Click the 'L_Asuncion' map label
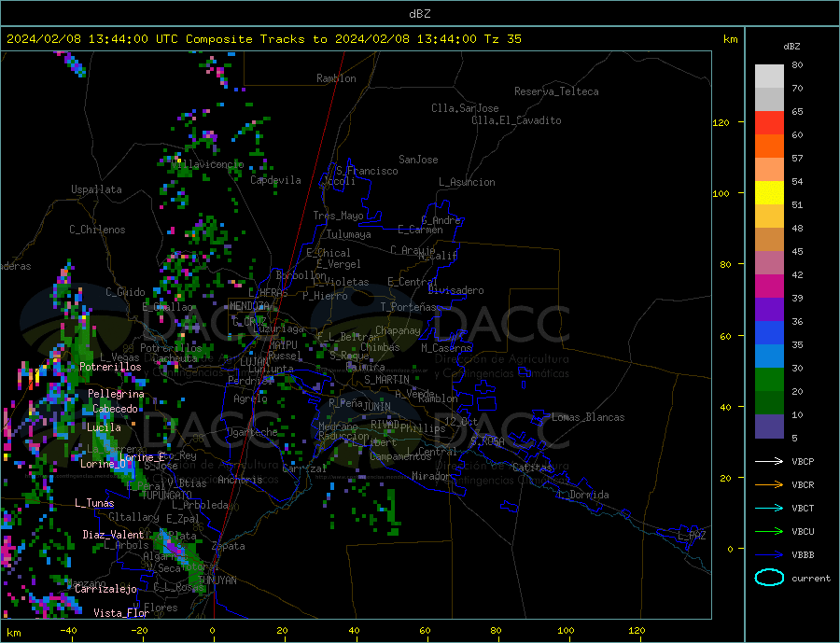 468,182
